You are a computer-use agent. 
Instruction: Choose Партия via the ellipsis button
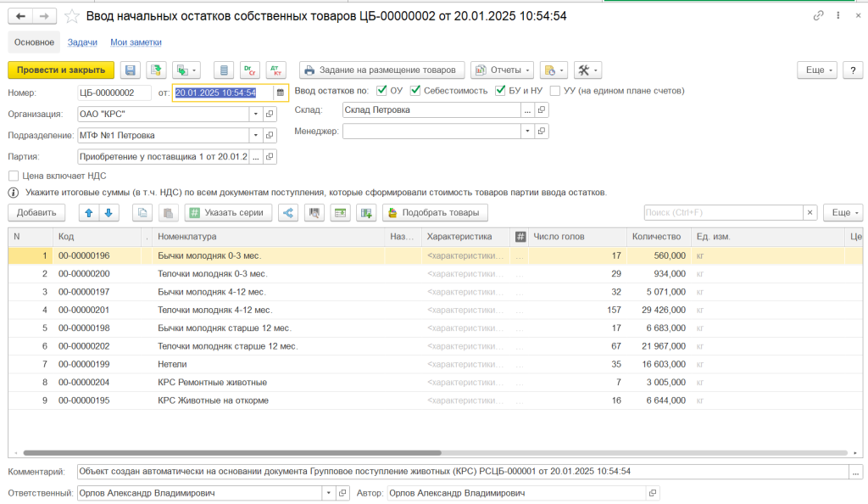coord(256,157)
